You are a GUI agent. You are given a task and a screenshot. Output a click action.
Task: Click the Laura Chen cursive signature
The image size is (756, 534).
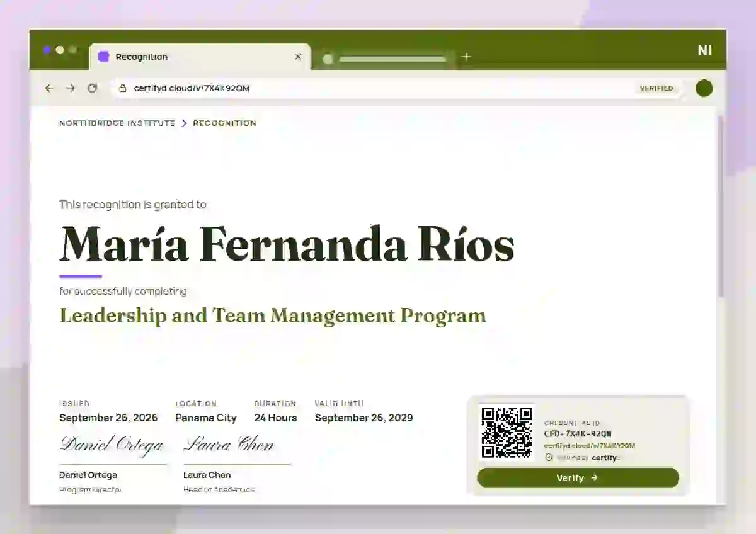tap(229, 445)
